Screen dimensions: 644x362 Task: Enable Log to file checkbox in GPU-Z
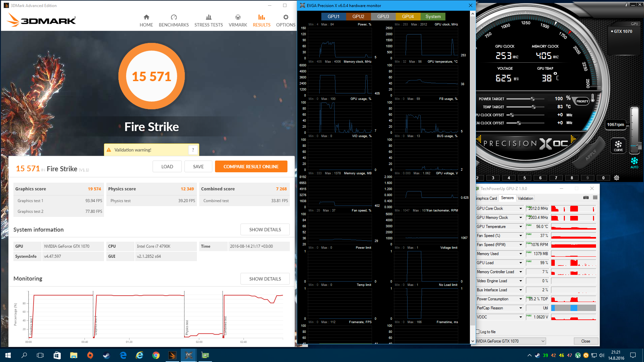tap(478, 332)
